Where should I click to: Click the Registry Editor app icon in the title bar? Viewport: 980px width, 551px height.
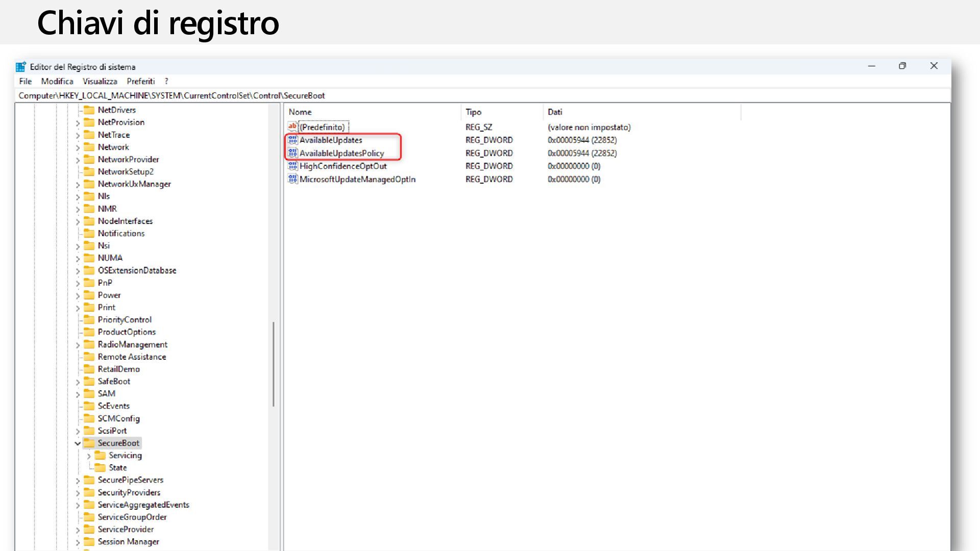[x=21, y=67]
